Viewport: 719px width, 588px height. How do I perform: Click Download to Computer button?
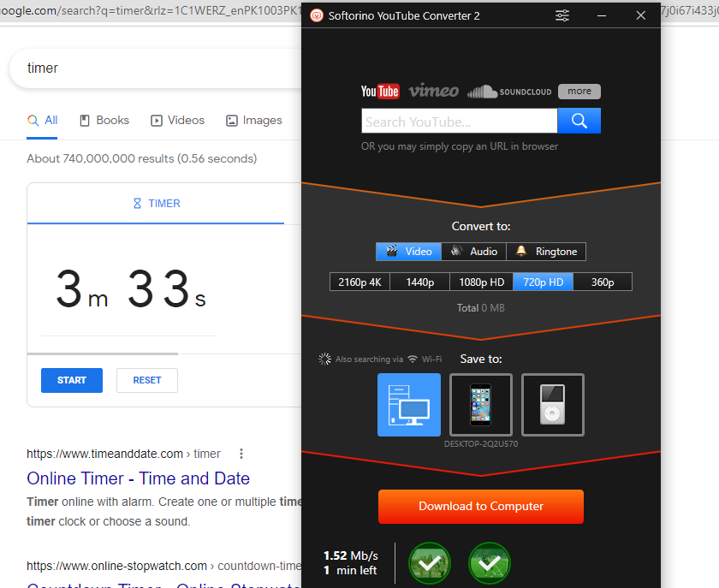(480, 507)
